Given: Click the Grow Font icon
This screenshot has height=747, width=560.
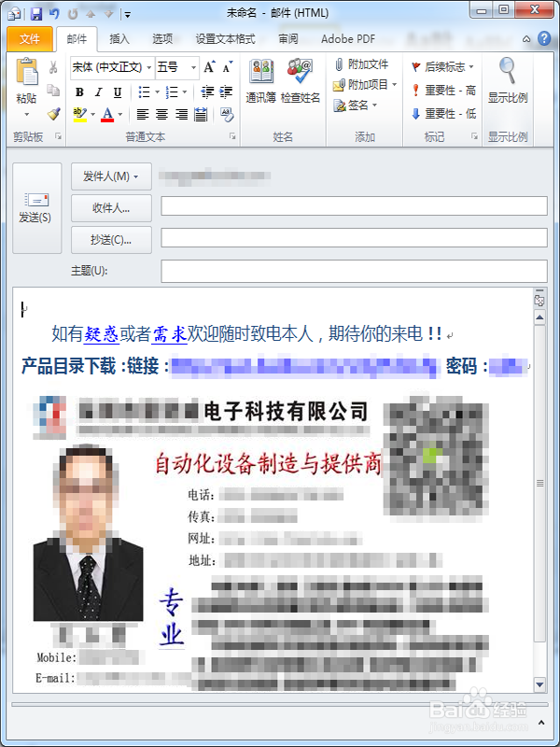Looking at the screenshot, I should point(209,67).
